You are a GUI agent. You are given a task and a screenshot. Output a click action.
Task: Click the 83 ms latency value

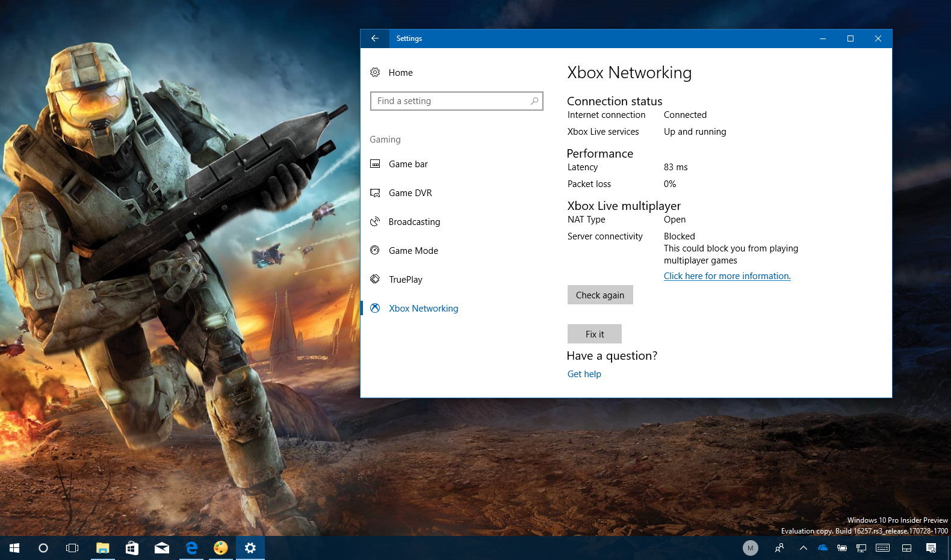coord(675,167)
